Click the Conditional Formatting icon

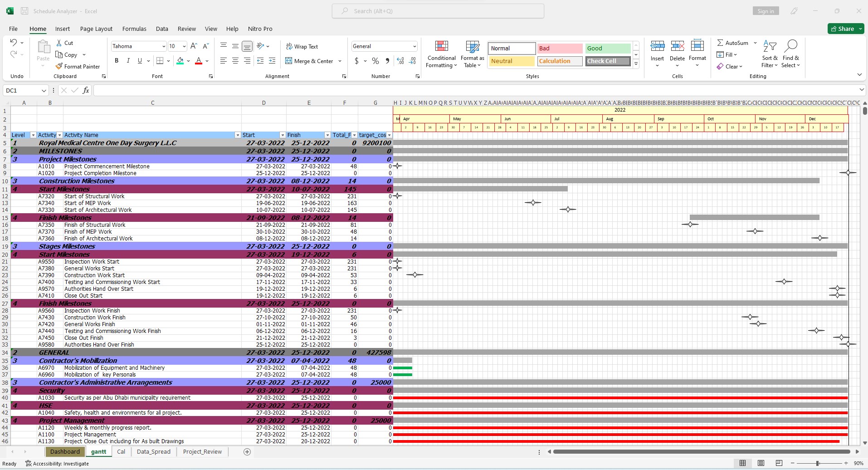point(441,46)
